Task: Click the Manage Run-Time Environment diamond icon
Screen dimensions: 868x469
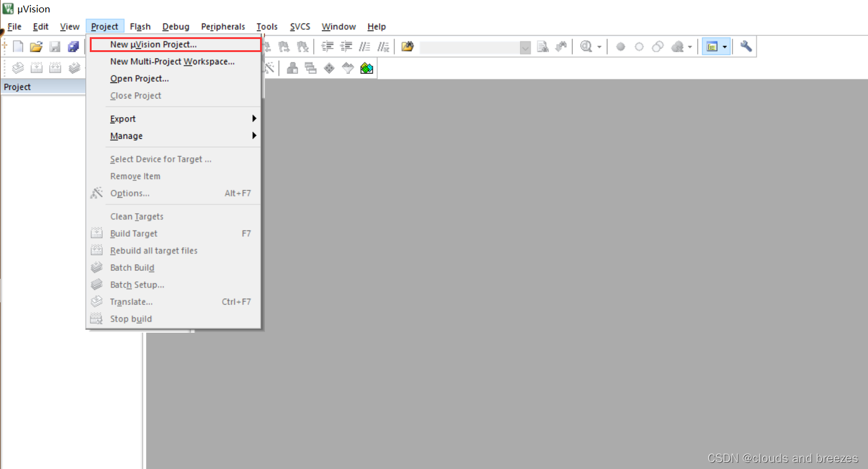Action: click(x=329, y=68)
